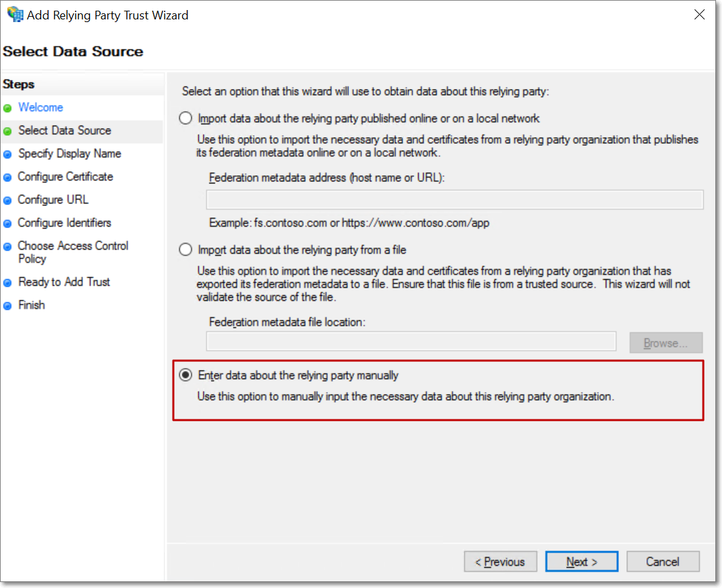Screen dimensions: 722x588
Task: Click the Federation metadata file location field
Action: pos(411,342)
